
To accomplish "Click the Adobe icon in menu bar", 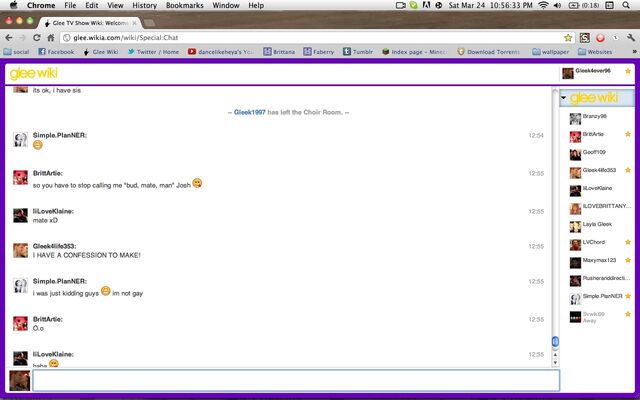I will click(x=426, y=5).
